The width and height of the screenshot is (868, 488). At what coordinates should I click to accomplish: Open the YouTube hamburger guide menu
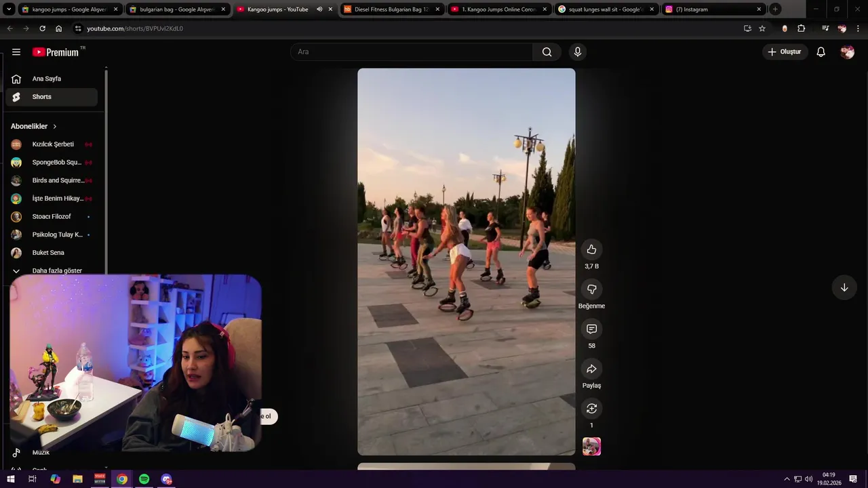[x=16, y=52]
